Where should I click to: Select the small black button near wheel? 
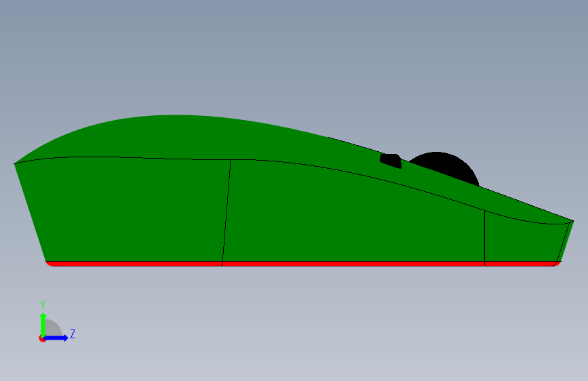click(x=391, y=161)
